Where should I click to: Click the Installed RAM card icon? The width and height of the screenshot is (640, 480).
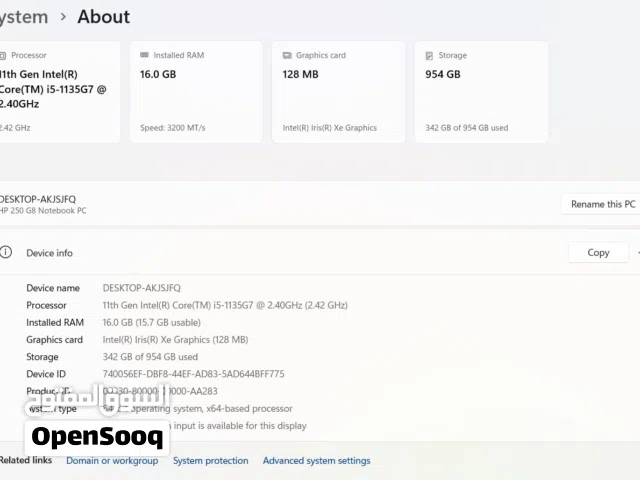coord(144,55)
